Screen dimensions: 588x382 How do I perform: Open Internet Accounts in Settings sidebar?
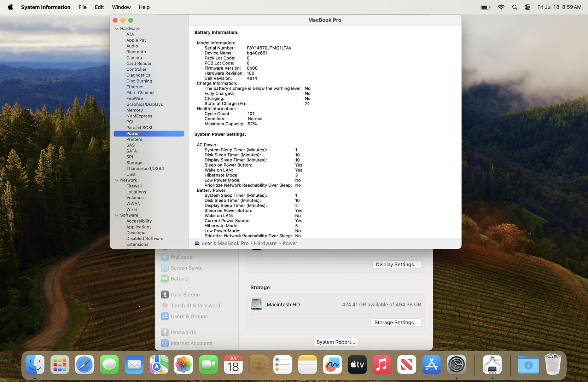tap(187, 343)
